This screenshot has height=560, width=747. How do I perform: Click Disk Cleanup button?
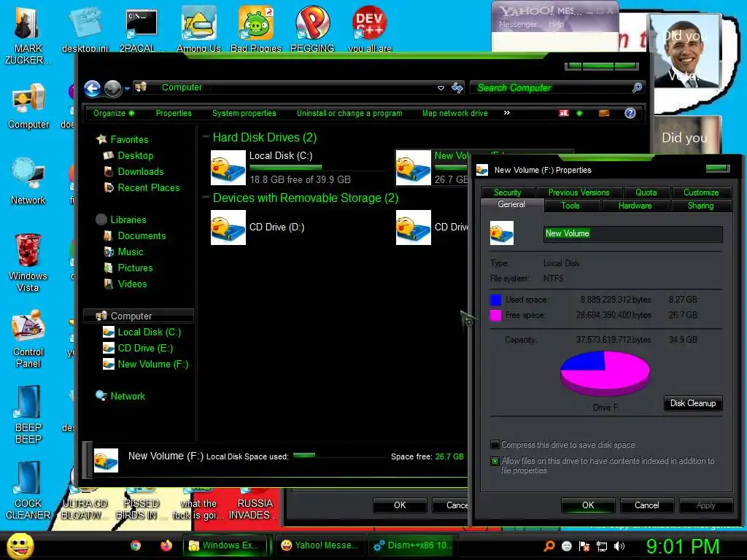pos(693,403)
